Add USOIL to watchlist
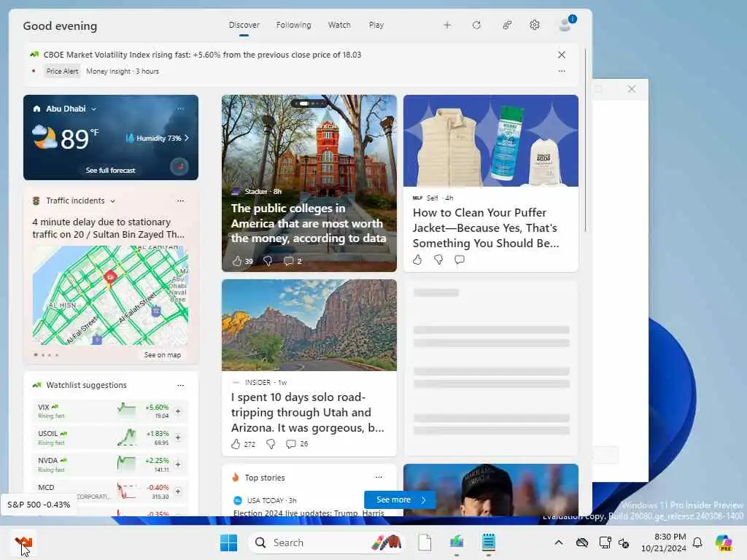The height and width of the screenshot is (560, 747). [178, 437]
